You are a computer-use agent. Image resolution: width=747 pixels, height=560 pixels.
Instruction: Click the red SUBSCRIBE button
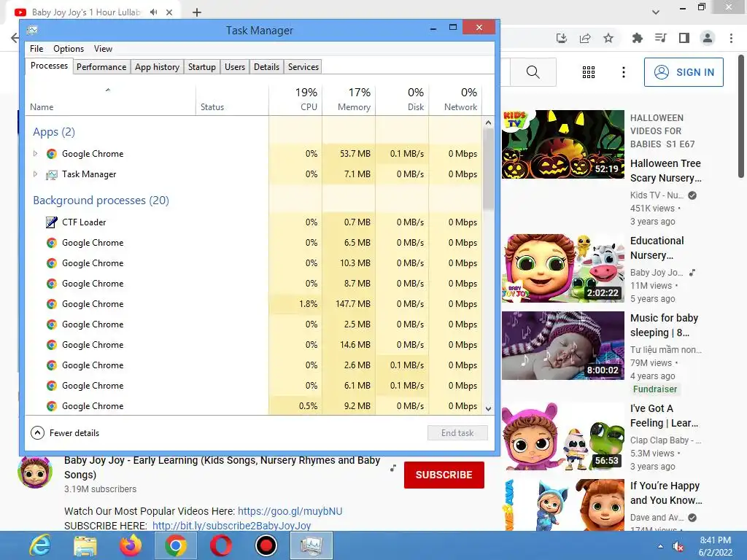444,475
